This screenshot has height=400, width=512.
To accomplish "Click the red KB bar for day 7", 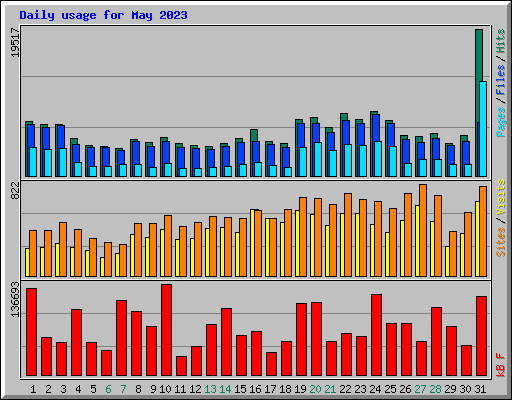I will click(x=122, y=338).
